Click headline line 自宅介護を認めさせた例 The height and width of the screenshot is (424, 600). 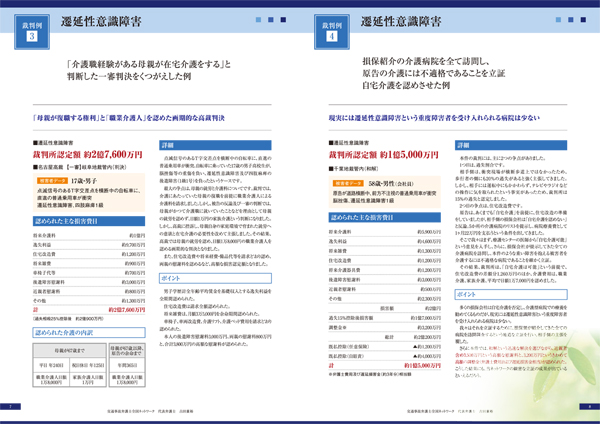[406, 85]
